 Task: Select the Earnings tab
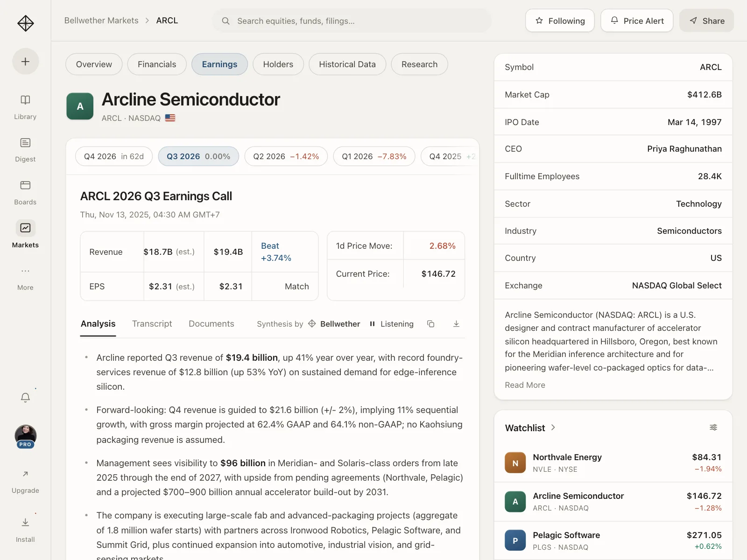point(219,64)
